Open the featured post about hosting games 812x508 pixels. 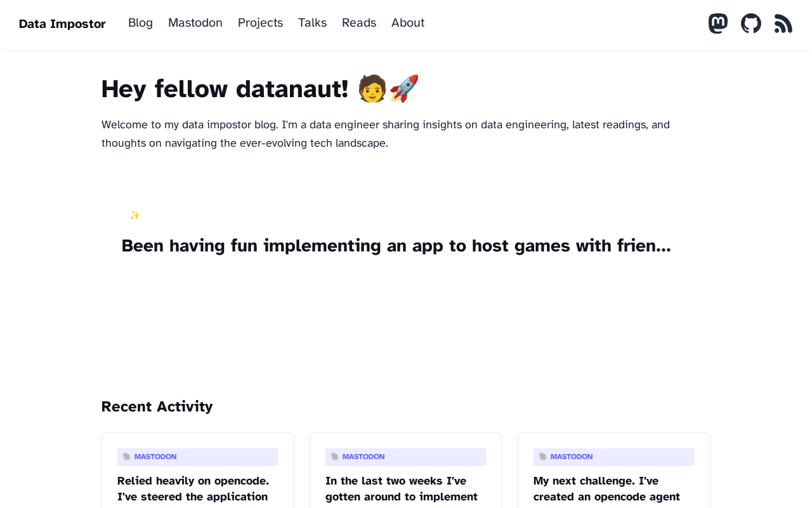pyautogui.click(x=396, y=246)
